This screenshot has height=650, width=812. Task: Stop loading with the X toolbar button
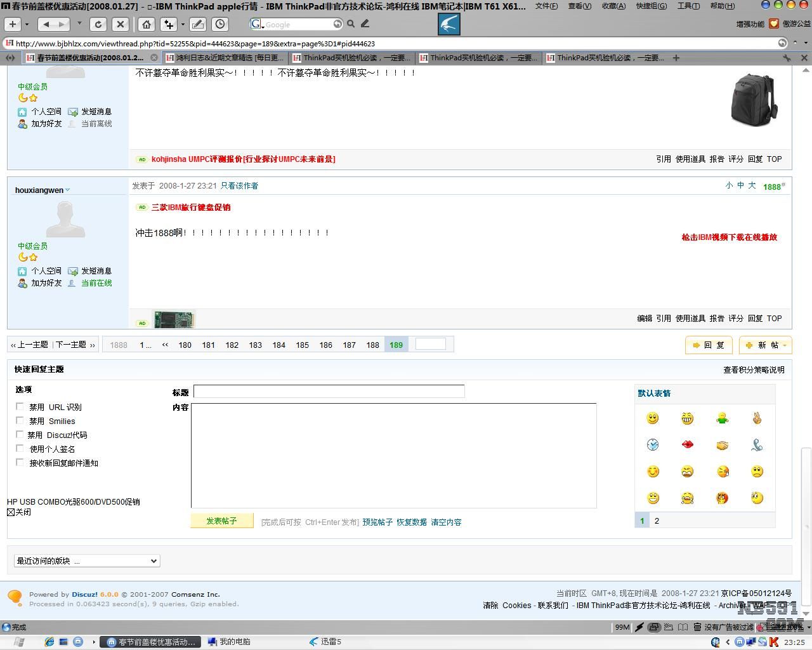click(x=121, y=24)
